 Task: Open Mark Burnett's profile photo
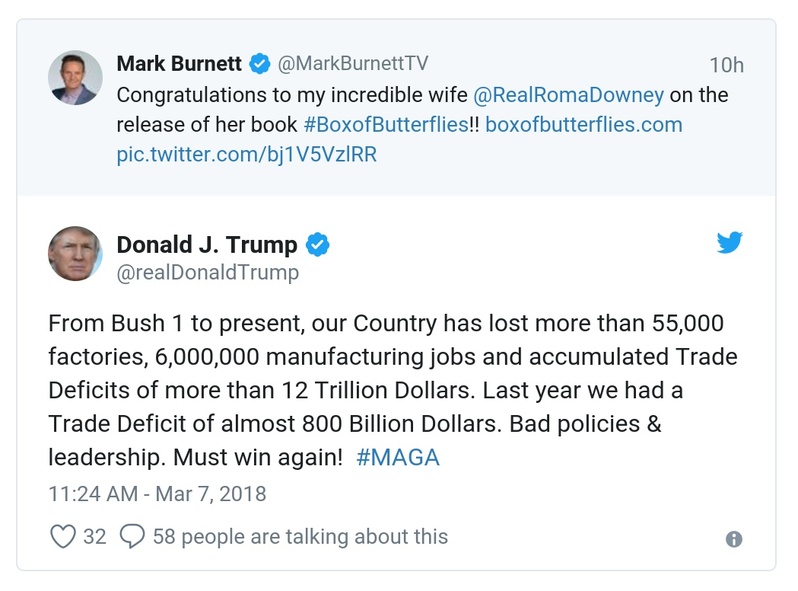(75, 78)
